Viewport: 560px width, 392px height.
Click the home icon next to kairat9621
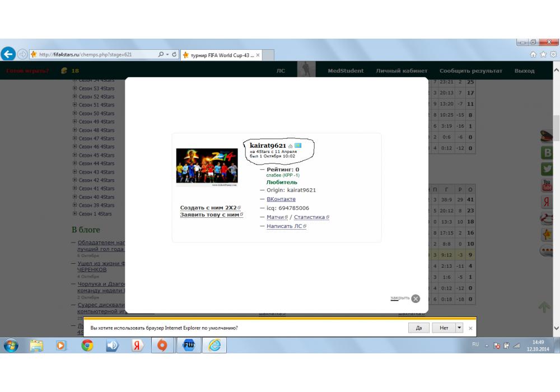tap(290, 146)
